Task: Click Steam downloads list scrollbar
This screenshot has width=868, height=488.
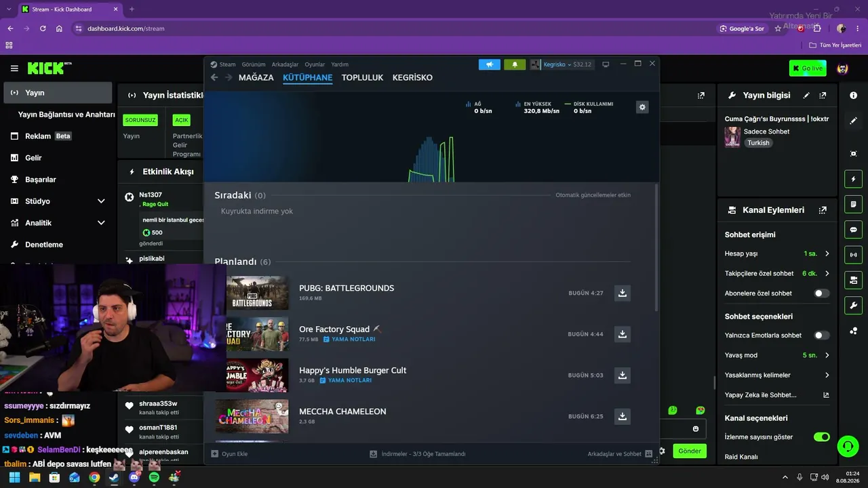Action: 656,247
